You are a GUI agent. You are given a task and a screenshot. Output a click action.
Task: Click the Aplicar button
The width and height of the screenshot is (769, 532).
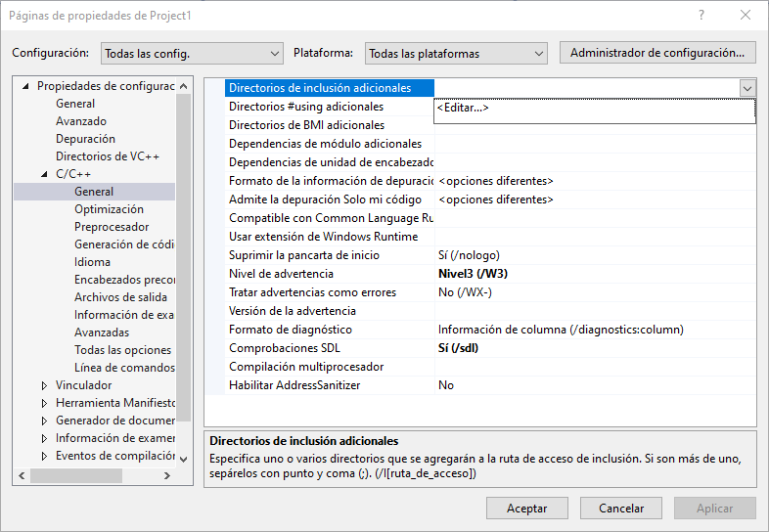point(714,508)
